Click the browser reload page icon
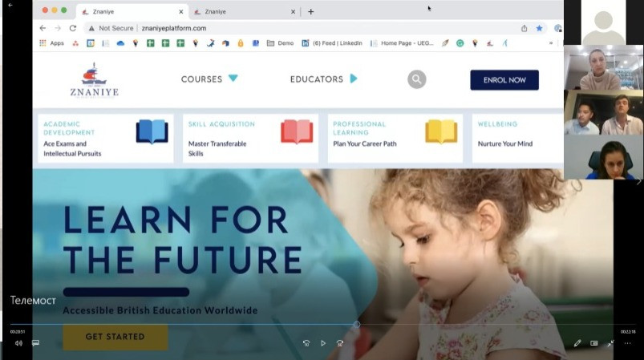The height and width of the screenshot is (360, 644). (x=73, y=28)
